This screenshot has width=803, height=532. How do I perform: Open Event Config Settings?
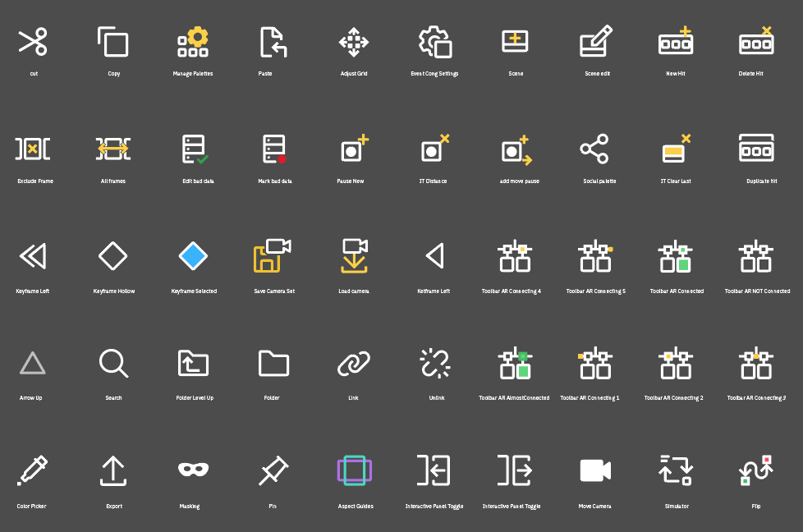tap(434, 43)
